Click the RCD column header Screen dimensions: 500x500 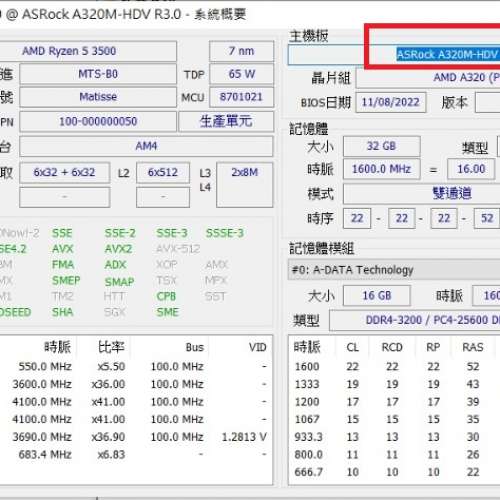pyautogui.click(x=392, y=347)
